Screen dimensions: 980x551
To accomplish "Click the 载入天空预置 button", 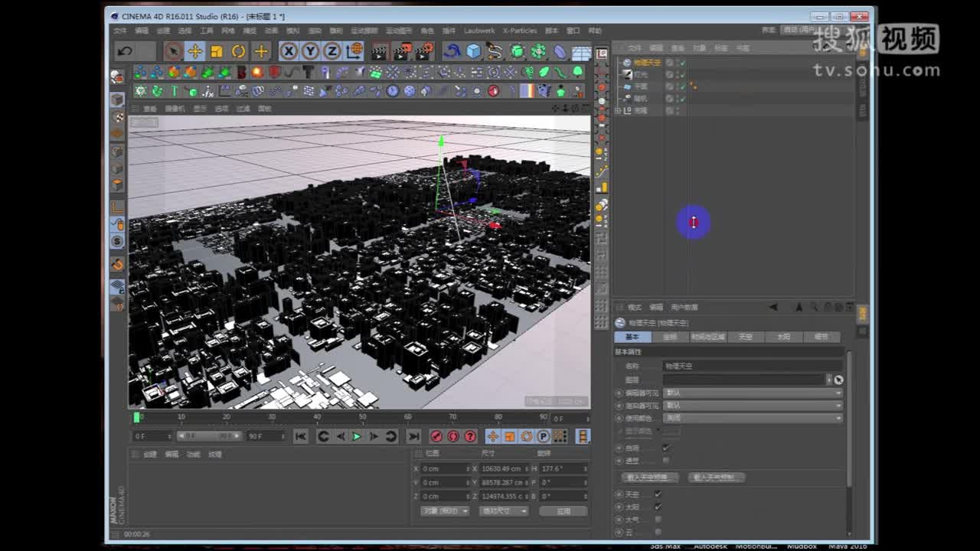I will click(x=650, y=478).
